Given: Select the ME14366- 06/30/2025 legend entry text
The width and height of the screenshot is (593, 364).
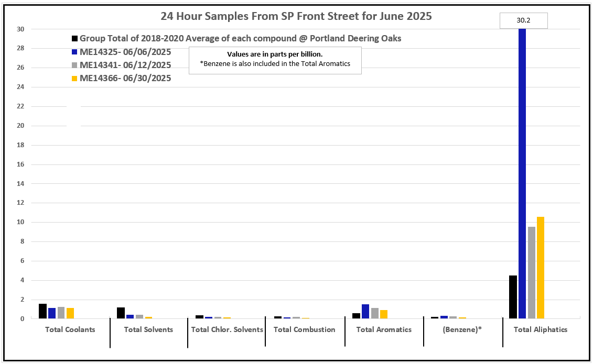Looking at the screenshot, I should (x=125, y=79).
